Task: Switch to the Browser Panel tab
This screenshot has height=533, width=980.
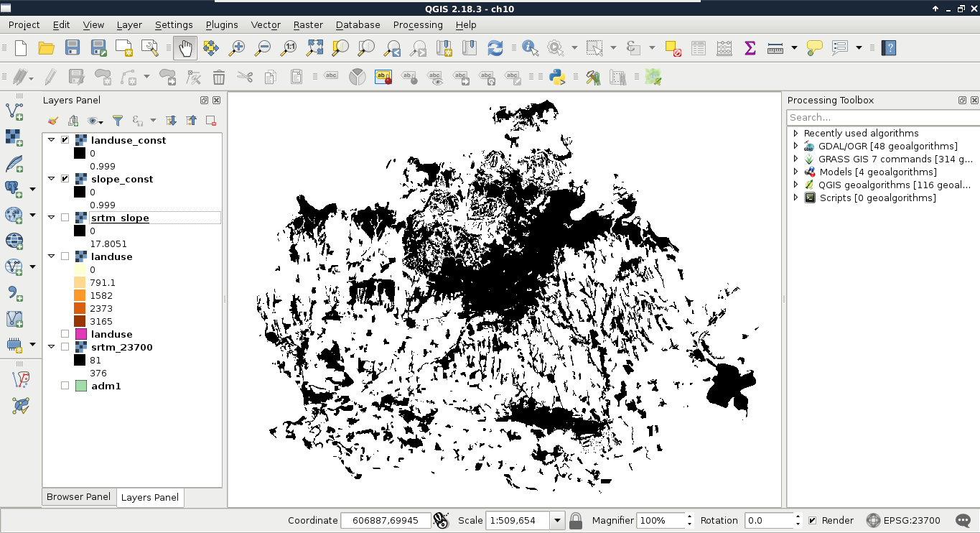Action: coord(78,497)
